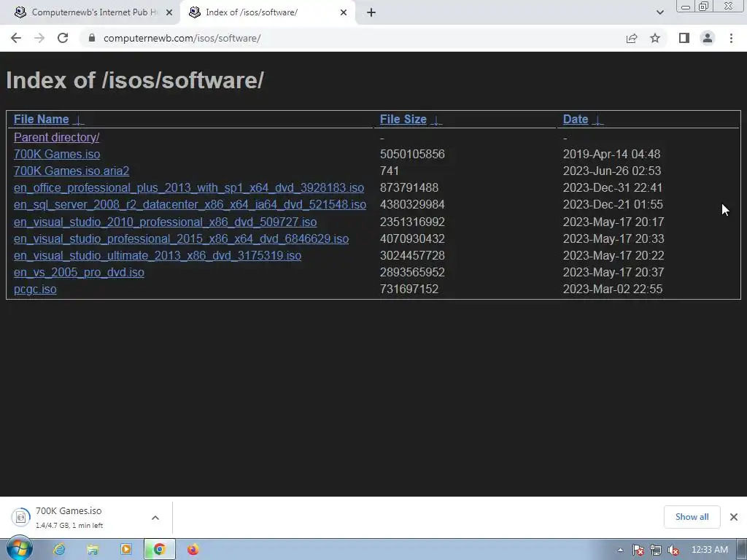
Task: Download 700K Games.iso
Action: point(57,155)
